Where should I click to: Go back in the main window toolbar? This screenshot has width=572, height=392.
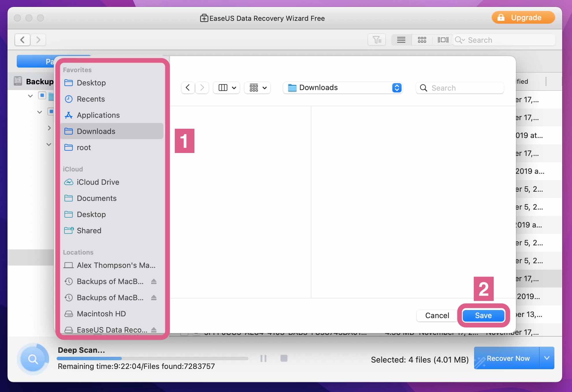[23, 40]
